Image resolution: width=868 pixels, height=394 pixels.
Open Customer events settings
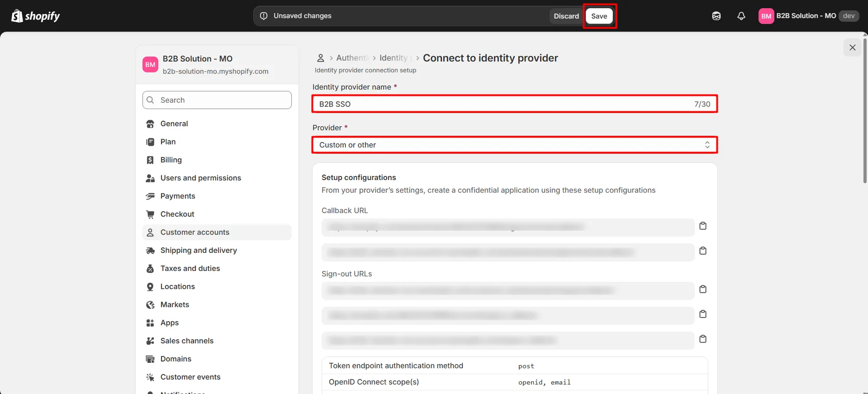[x=217, y=377]
